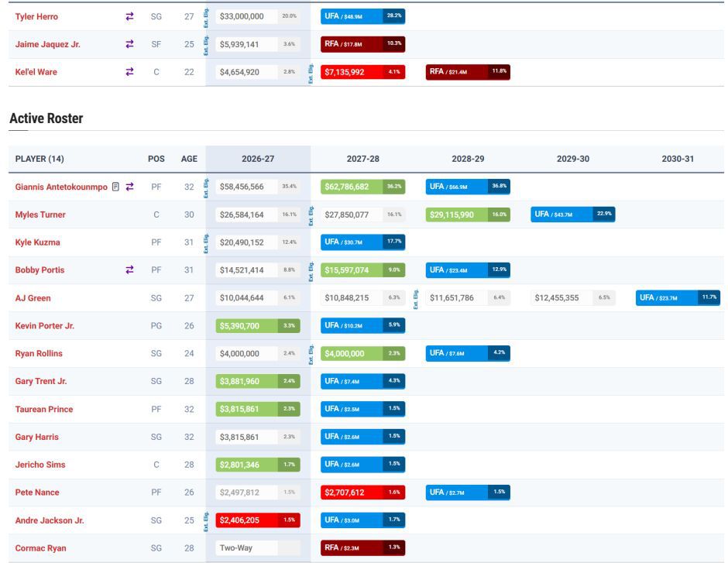Open Jericho Sims player link
Screen dimensions: 728x563
pos(40,465)
